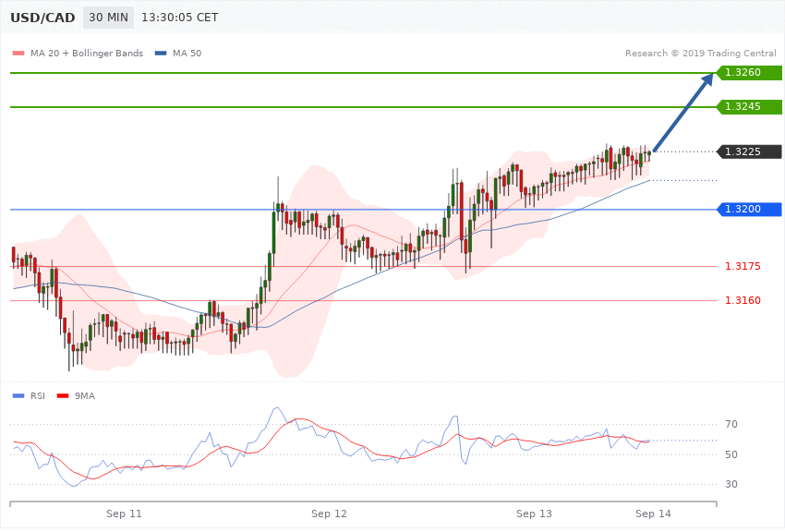Click the MA 20 + Bollinger Bands legend text

point(87,53)
